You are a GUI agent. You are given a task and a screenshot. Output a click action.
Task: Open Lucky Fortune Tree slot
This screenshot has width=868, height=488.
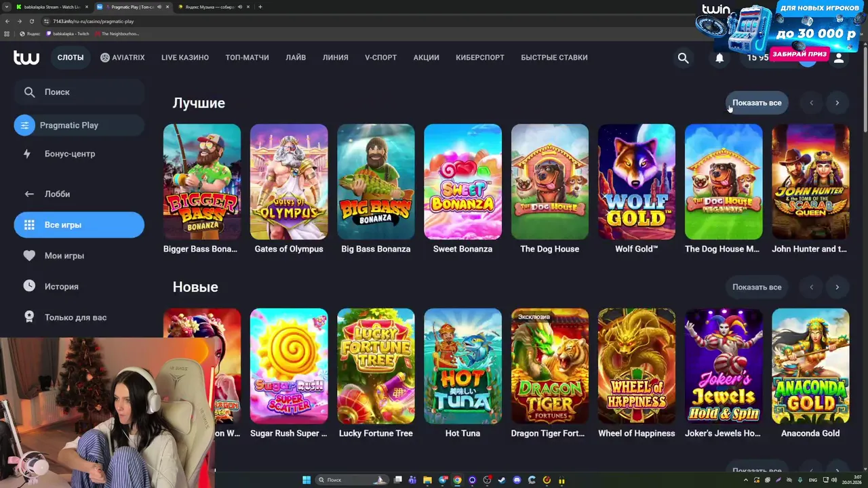(376, 366)
